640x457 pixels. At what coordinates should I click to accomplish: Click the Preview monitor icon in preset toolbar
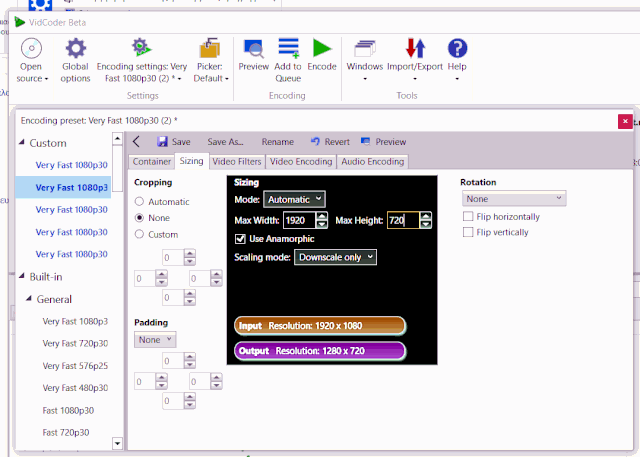(x=366, y=142)
